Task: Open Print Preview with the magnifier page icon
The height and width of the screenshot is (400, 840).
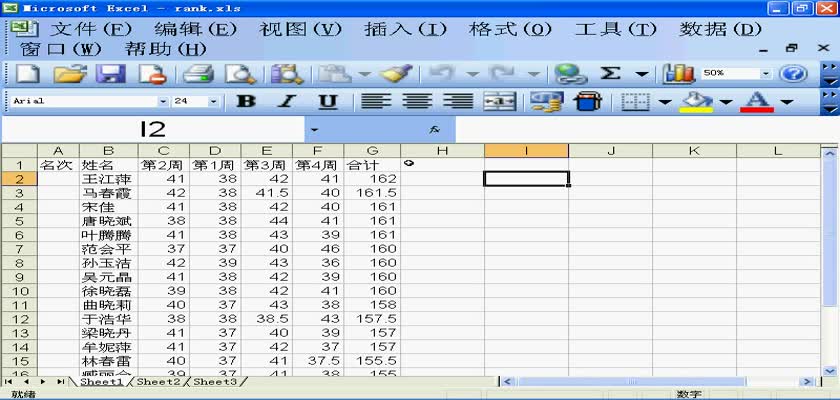Action: (240, 73)
